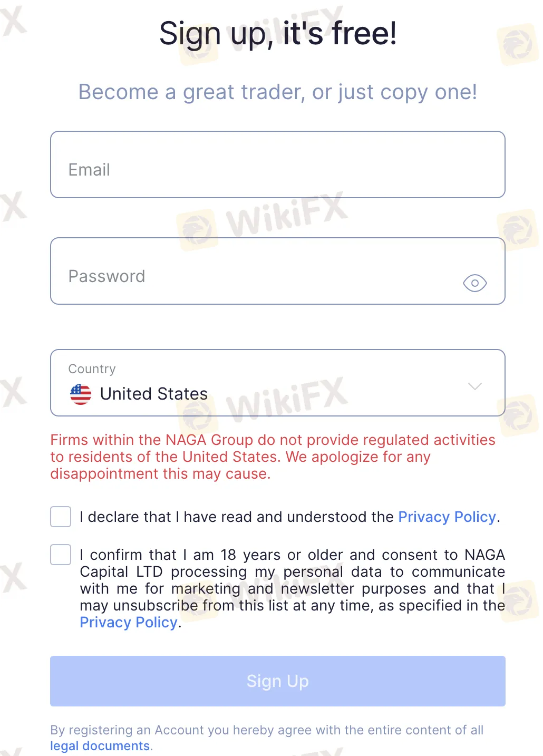Open the legal documents link
This screenshot has width=543, height=756.
(x=100, y=746)
